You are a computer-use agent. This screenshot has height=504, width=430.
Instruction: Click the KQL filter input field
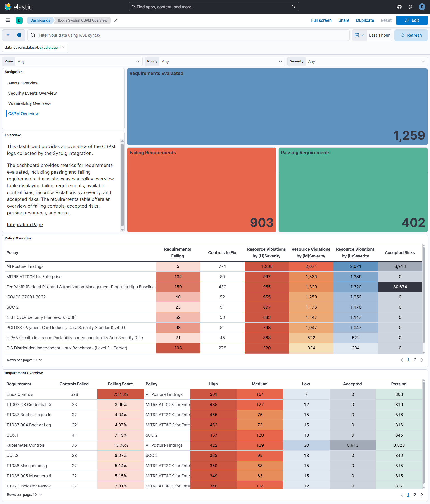pyautogui.click(x=170, y=35)
